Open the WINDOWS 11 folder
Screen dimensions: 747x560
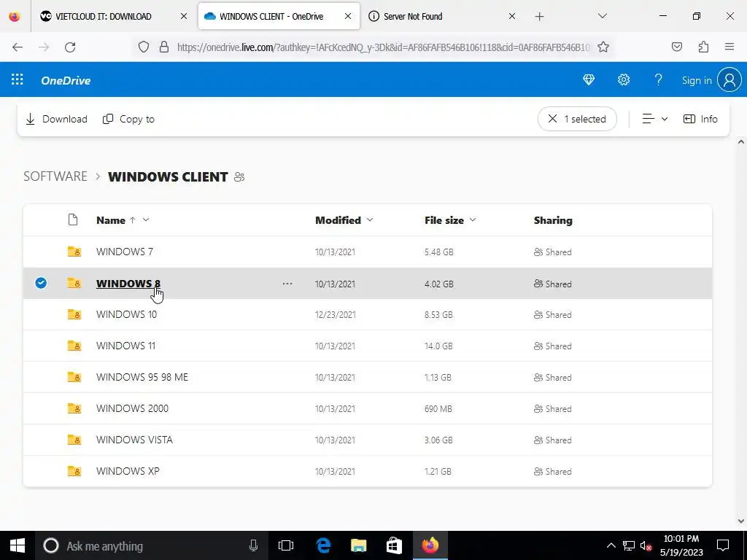pos(125,346)
